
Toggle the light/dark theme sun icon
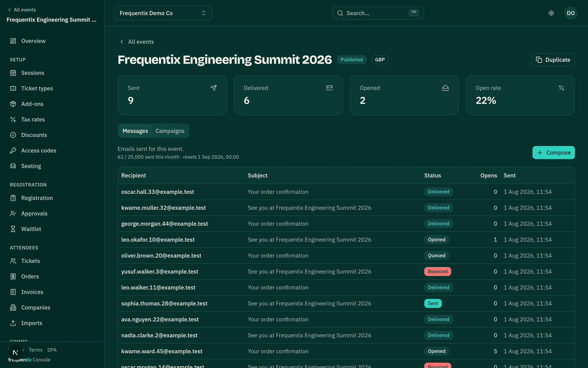point(551,13)
